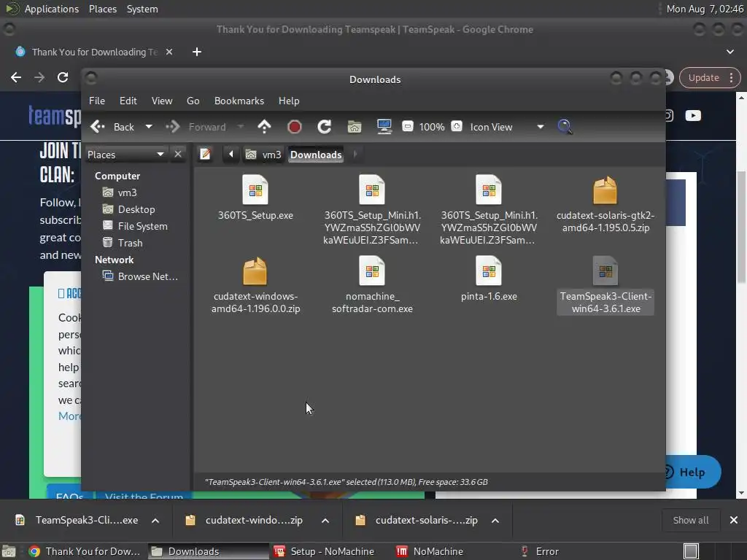
Task: Click Show all downloads
Action: coord(690,521)
